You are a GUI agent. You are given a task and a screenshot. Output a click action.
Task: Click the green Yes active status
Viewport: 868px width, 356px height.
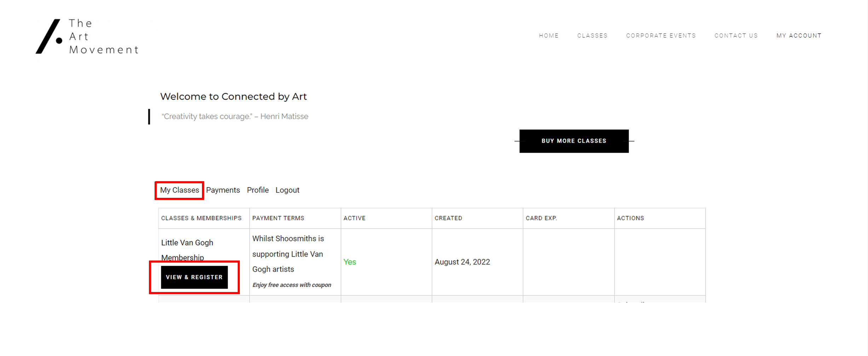[x=349, y=262]
